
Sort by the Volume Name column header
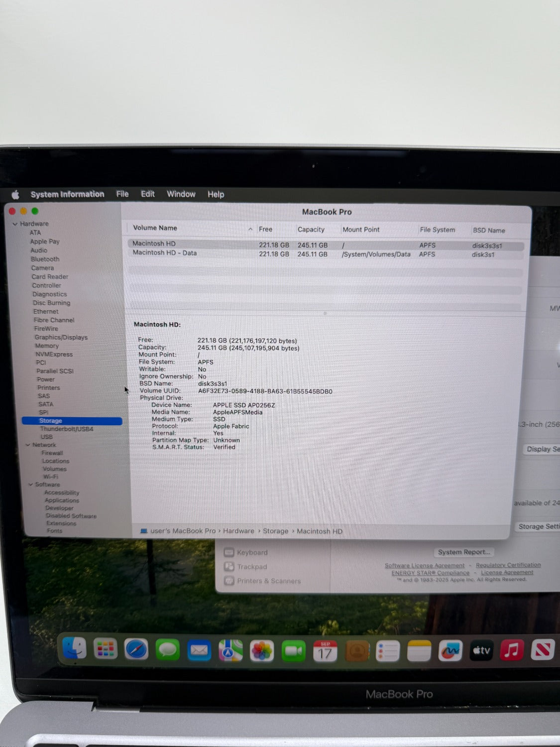[155, 228]
